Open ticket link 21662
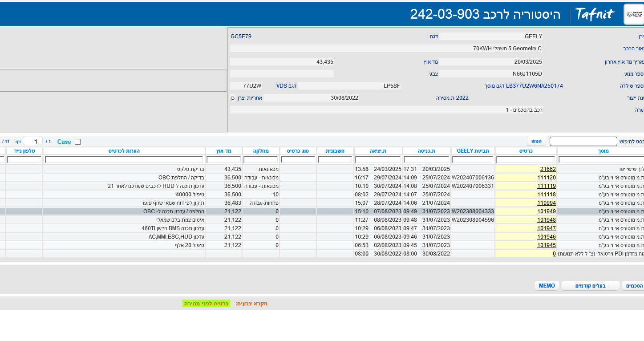Image resolution: width=644 pixels, height=341 pixels. (548, 169)
